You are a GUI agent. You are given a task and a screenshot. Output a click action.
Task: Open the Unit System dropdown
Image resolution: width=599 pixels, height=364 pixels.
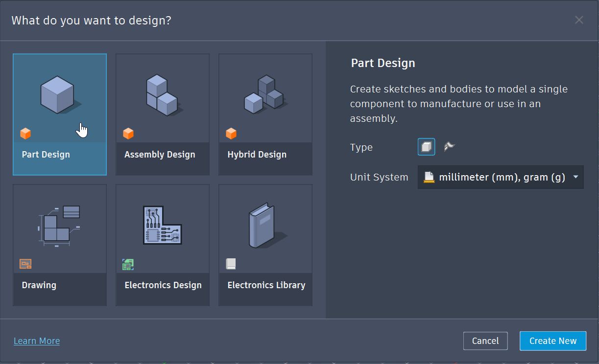500,177
